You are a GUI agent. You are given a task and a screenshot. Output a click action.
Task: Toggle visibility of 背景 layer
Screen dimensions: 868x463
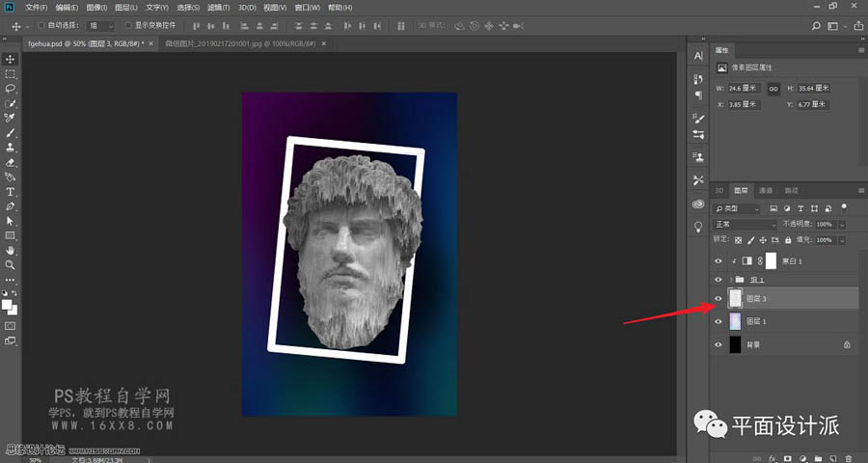point(718,344)
